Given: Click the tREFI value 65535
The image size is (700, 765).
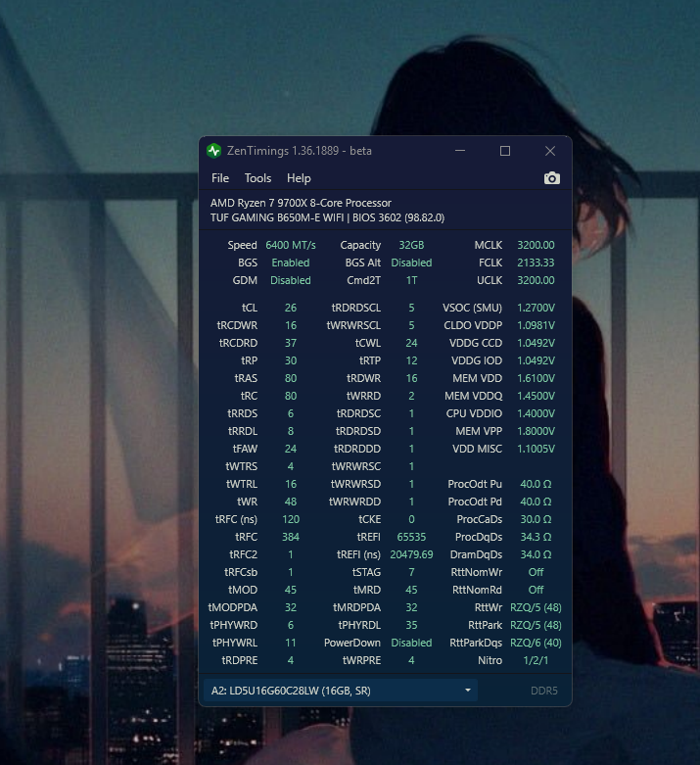Looking at the screenshot, I should [411, 537].
